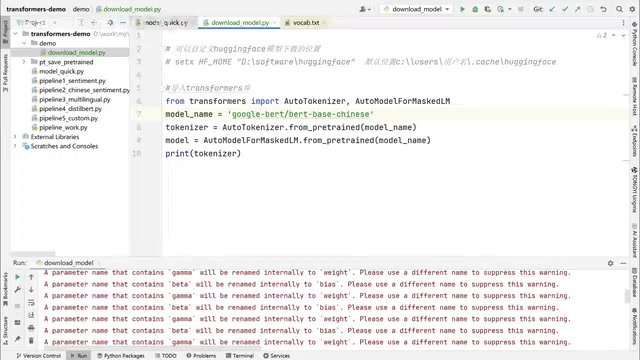
Task: Close the download_model.py editor tab
Action: 275,23
